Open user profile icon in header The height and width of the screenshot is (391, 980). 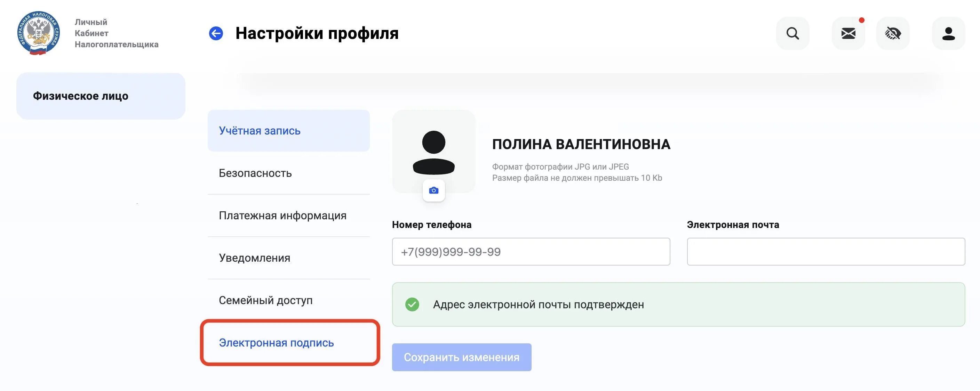(948, 33)
